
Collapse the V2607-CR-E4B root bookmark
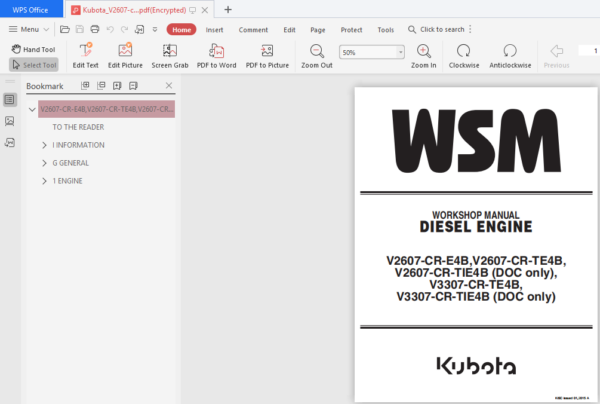click(32, 109)
